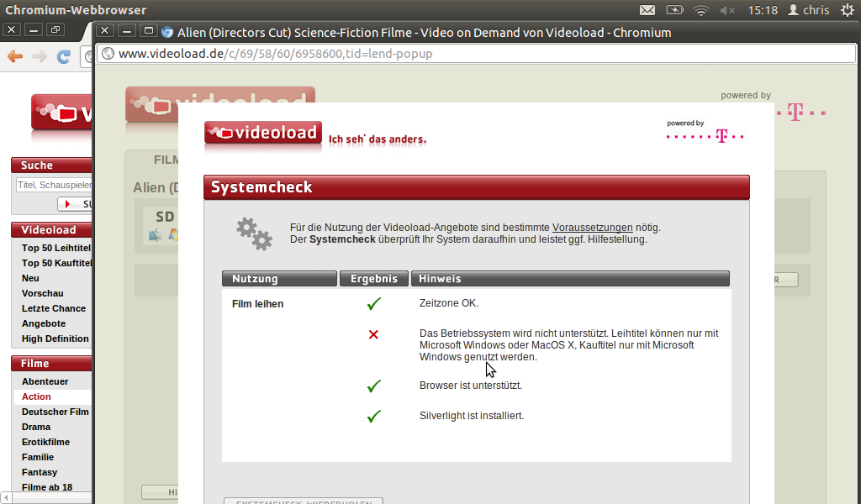Click the Systemcheck heading bar
Viewport: 861px width, 504px height.
point(477,187)
